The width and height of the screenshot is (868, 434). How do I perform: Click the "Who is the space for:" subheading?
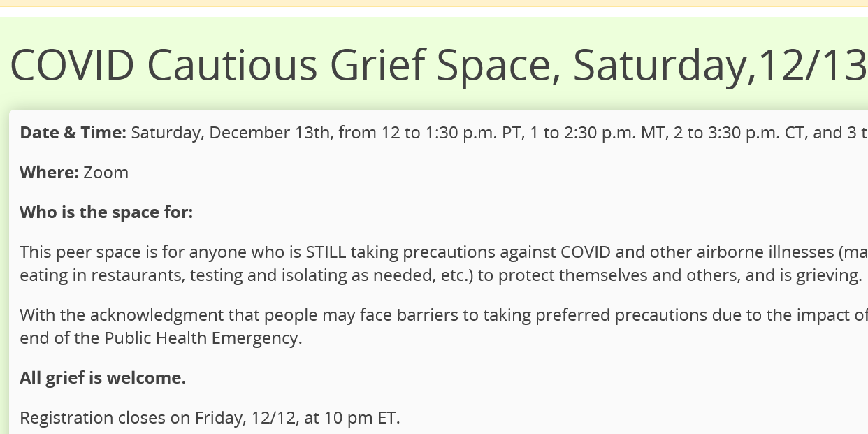[x=106, y=212]
